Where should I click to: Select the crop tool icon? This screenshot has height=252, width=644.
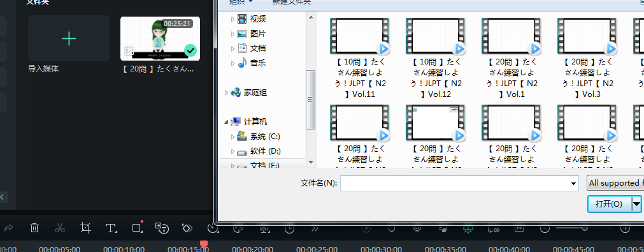[x=85, y=228]
